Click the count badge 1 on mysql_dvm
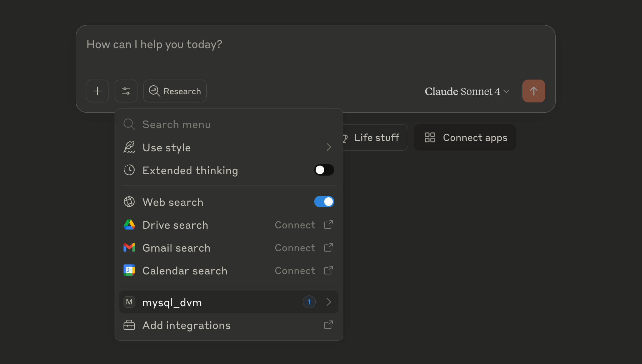The height and width of the screenshot is (364, 642). pos(309,302)
